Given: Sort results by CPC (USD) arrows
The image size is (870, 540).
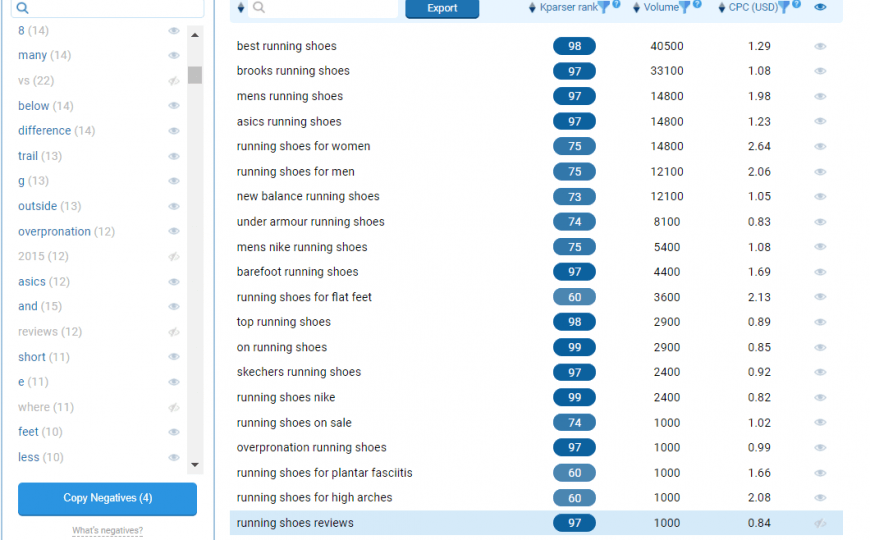Looking at the screenshot, I should 721,7.
